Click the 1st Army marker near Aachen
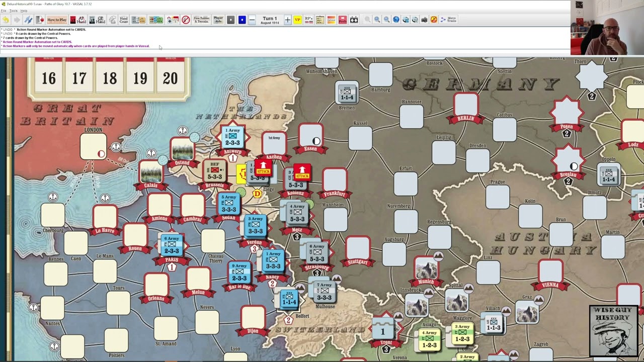Screen dimensions: 644x362 (x=274, y=143)
